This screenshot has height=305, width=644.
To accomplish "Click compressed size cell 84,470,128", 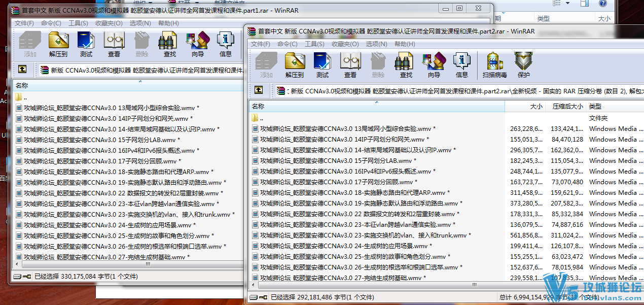I will click(567, 139).
